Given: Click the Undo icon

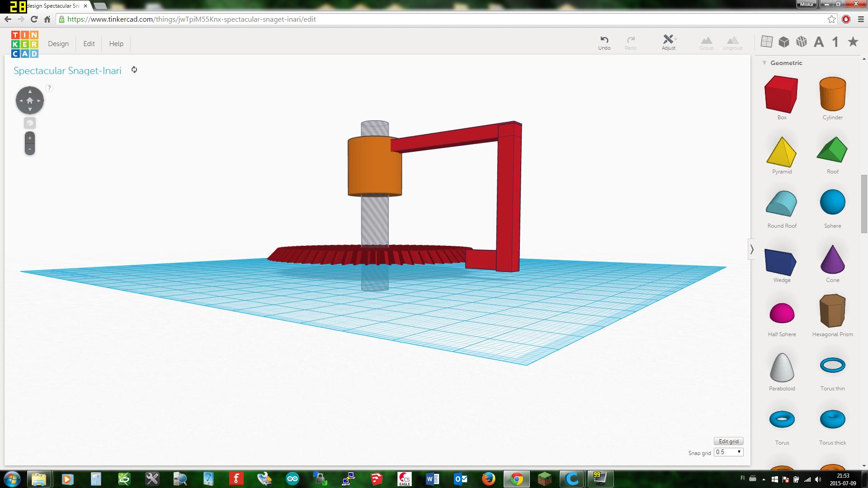Looking at the screenshot, I should pyautogui.click(x=604, y=40).
